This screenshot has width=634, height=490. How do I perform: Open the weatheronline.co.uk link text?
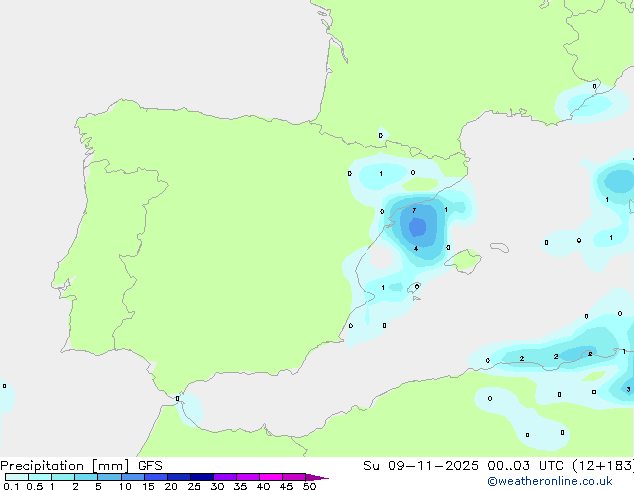[550, 481]
